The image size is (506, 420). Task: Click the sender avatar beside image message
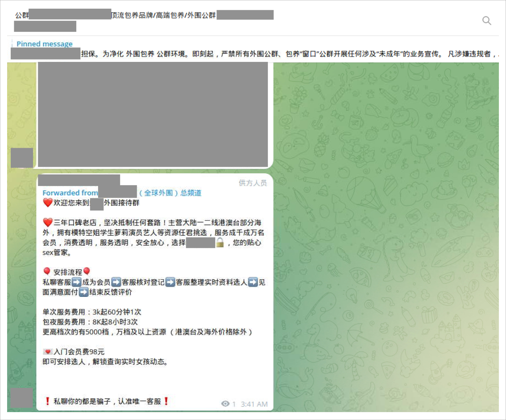(x=22, y=158)
